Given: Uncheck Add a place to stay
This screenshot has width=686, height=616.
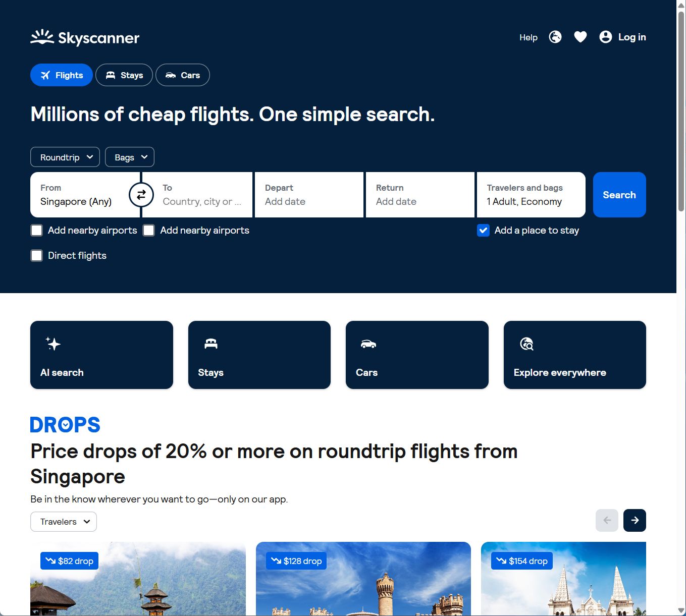Looking at the screenshot, I should (x=483, y=231).
